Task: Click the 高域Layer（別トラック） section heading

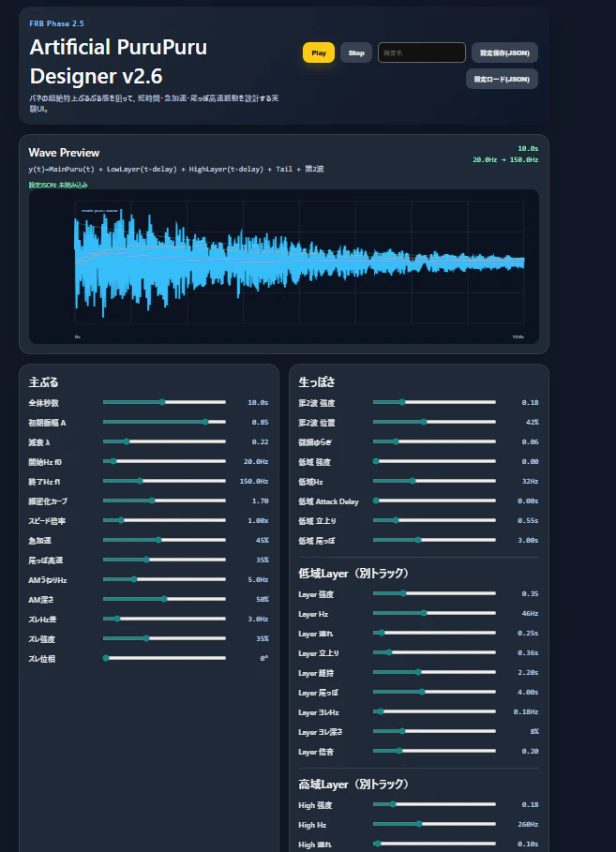Action: tap(353, 785)
